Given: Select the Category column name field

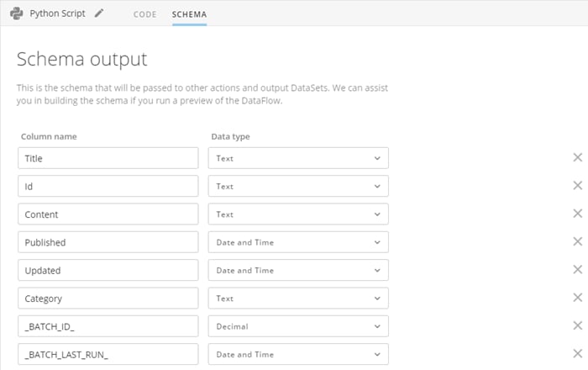Looking at the screenshot, I should (x=108, y=299).
